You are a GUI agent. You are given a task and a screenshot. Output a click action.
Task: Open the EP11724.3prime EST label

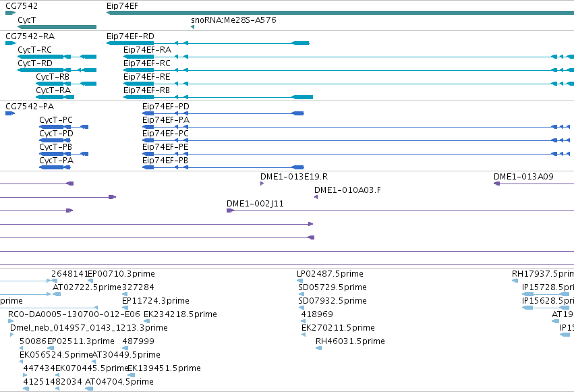[x=155, y=300]
